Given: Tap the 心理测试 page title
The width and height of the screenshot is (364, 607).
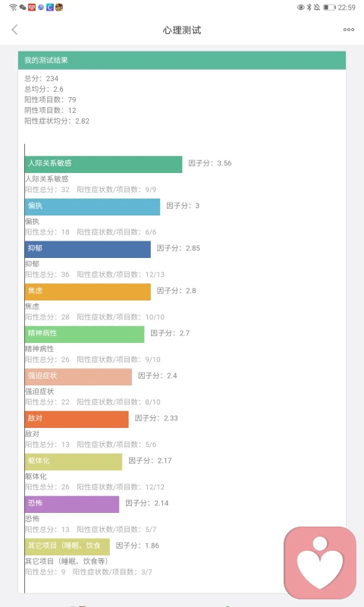Looking at the screenshot, I should pyautogui.click(x=182, y=30).
